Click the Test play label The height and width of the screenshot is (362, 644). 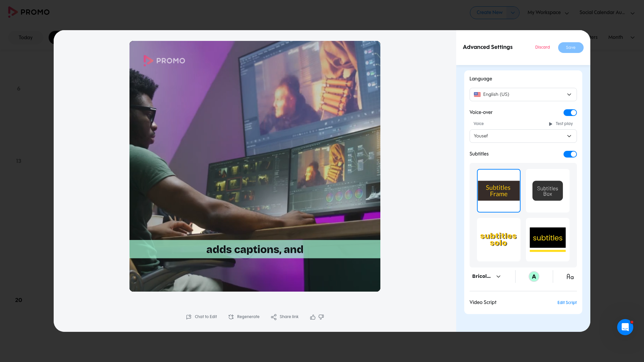564,124
